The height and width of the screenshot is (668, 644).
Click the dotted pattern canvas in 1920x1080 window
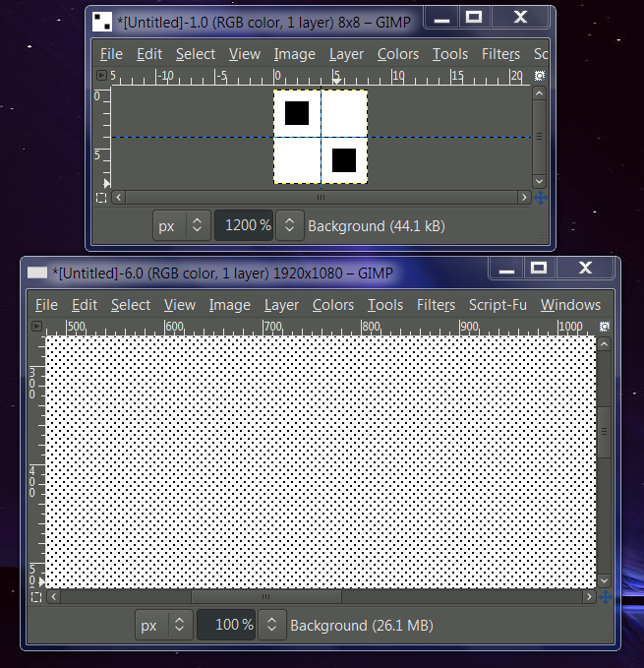pyautogui.click(x=321, y=461)
